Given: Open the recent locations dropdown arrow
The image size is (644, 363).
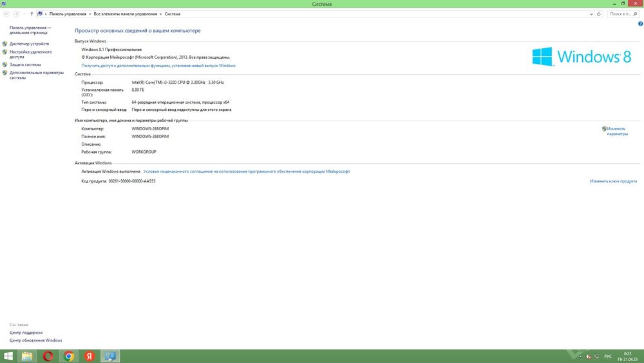Looking at the screenshot, I should [x=24, y=14].
